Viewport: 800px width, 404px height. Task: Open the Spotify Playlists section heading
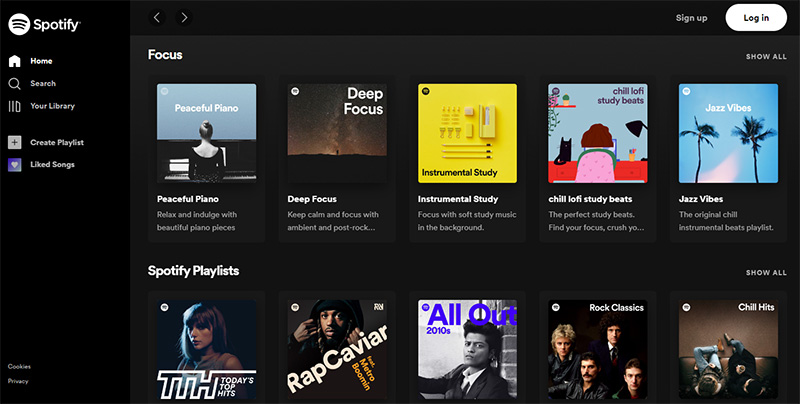[193, 271]
